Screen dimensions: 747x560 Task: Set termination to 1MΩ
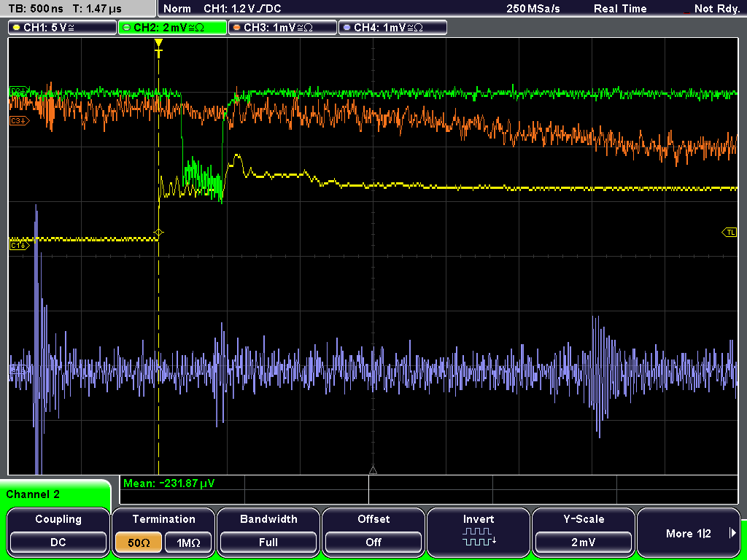point(188,542)
